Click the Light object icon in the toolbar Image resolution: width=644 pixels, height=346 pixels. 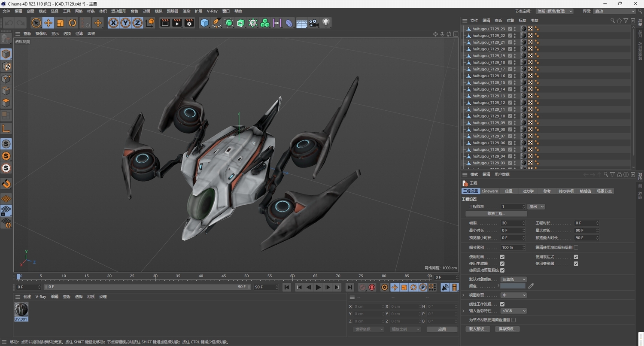click(x=326, y=23)
